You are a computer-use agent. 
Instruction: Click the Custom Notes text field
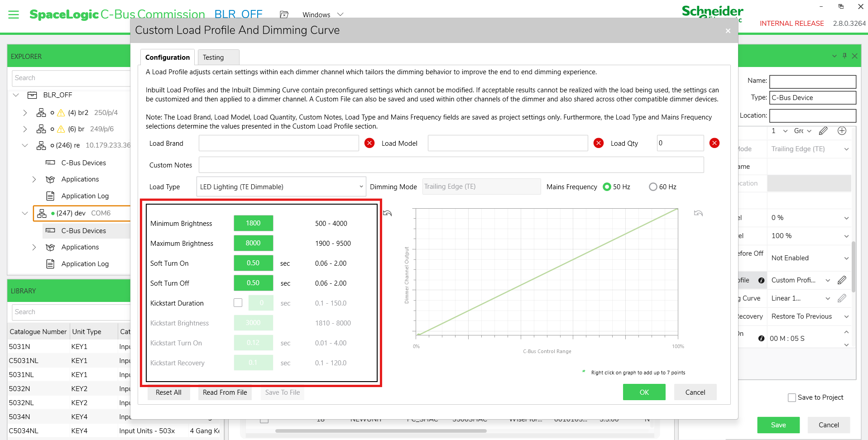click(451, 165)
